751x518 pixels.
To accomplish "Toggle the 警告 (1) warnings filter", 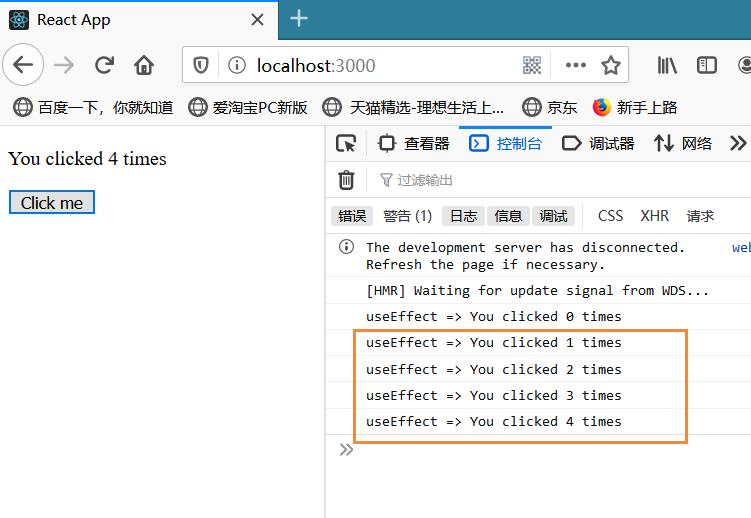I will [408, 216].
